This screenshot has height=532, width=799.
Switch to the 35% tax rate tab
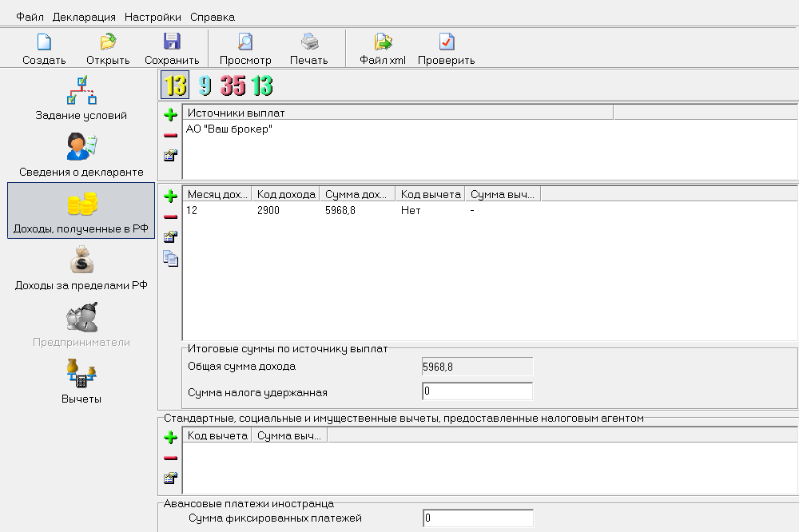point(233,85)
